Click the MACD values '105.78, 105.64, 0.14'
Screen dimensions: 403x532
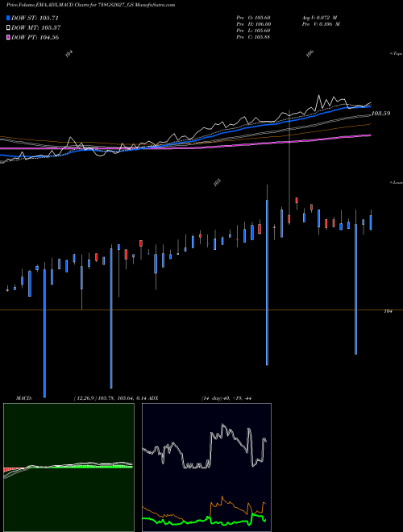pos(117,398)
